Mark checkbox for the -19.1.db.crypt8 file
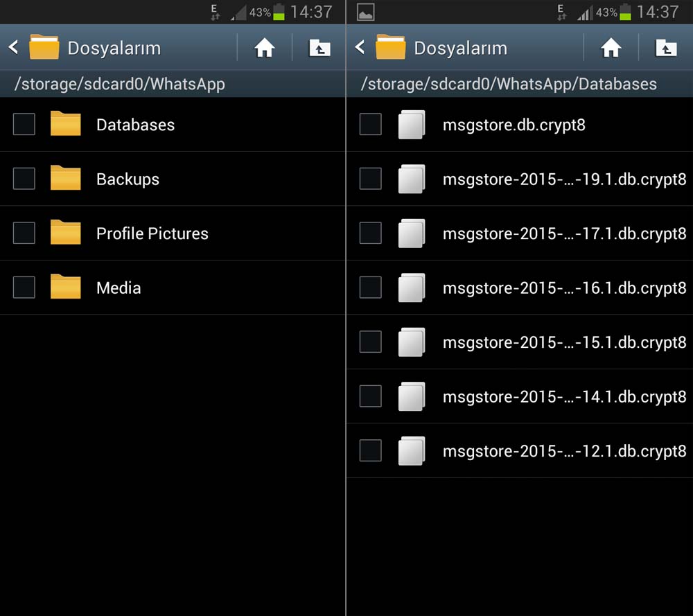The width and height of the screenshot is (693, 616). point(371,179)
